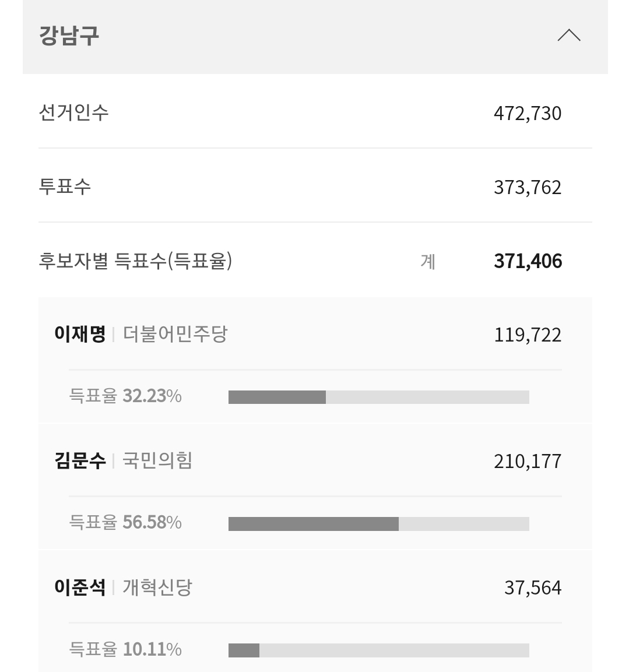Viewport: 629px width, 672px height.
Task: Select candidate name 이준석
Action: coord(80,587)
